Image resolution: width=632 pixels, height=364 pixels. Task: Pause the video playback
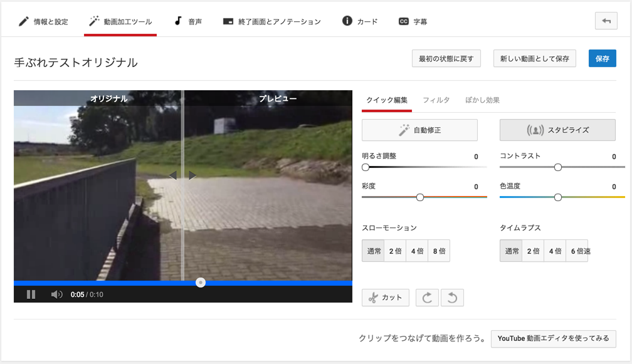pos(31,294)
